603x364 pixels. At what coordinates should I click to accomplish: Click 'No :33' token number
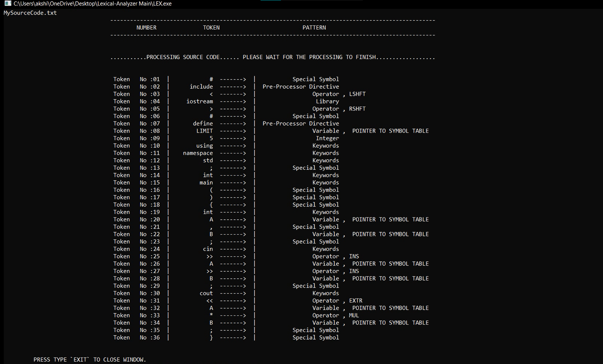(x=150, y=315)
